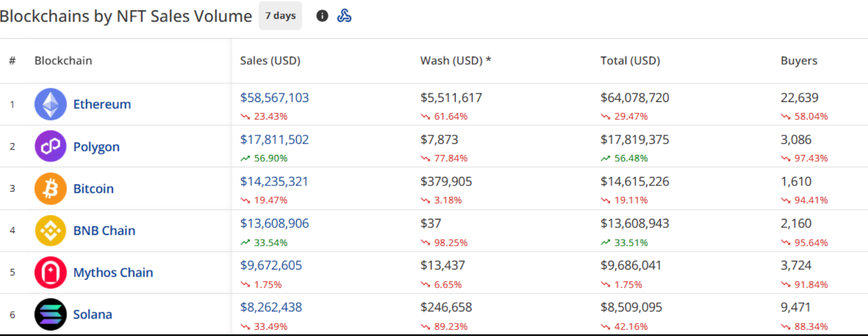Image resolution: width=868 pixels, height=336 pixels.
Task: Click Ethereum sales value $58,567,103
Action: point(274,98)
